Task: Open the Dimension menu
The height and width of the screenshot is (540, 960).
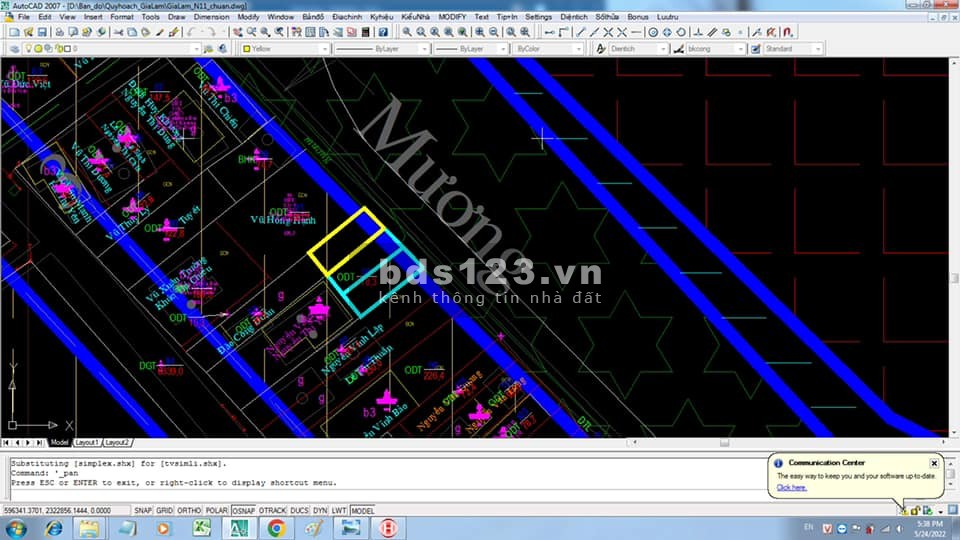Action: tap(211, 17)
